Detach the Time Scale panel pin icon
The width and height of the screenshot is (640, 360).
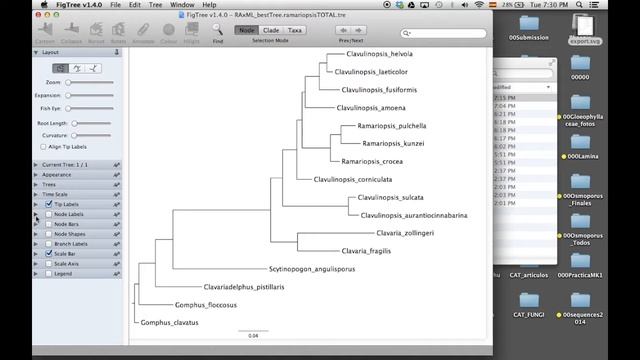click(116, 195)
